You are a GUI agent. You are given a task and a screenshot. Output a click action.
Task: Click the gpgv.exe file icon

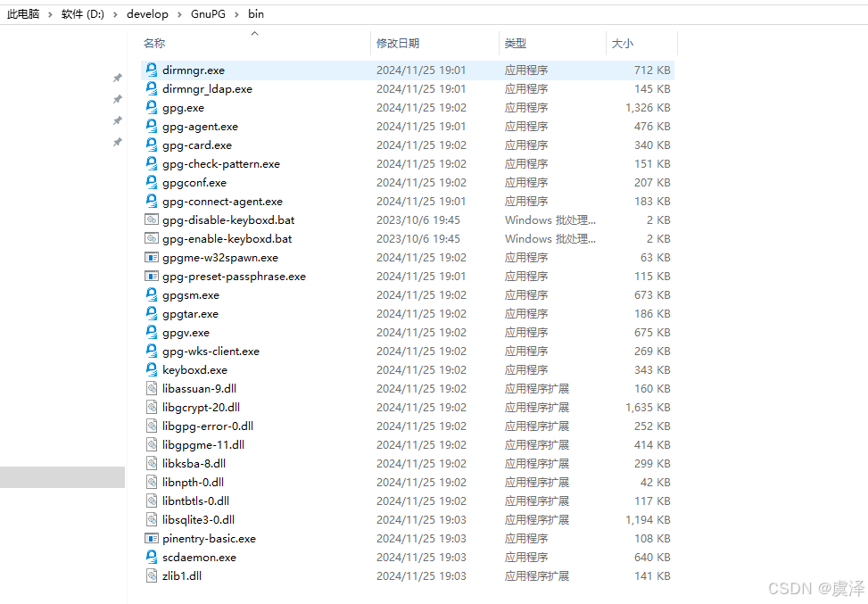[151, 332]
